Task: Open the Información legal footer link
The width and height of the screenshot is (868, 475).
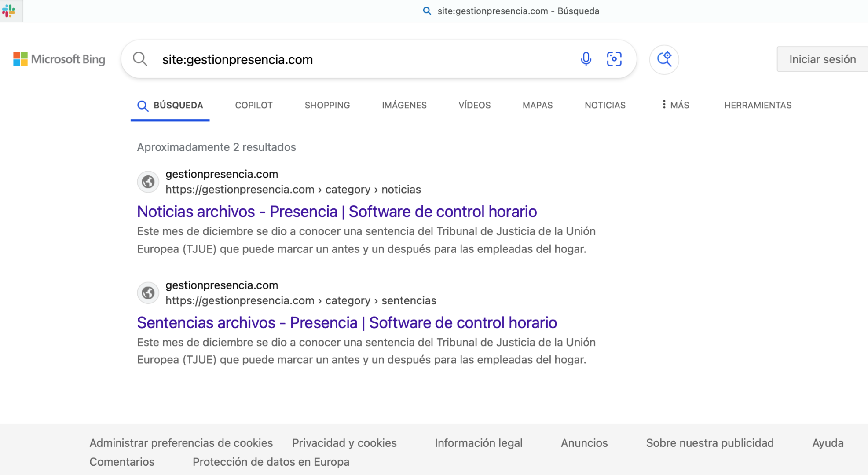Action: click(479, 443)
